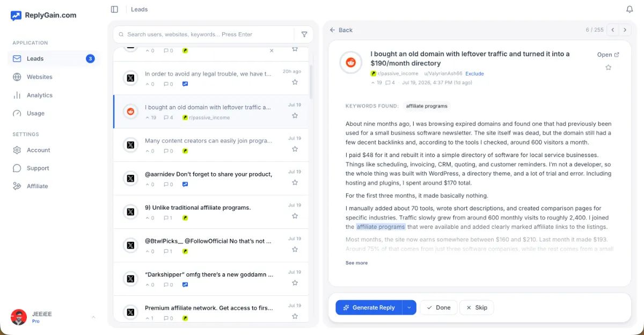Open notifications bell

coord(630,9)
